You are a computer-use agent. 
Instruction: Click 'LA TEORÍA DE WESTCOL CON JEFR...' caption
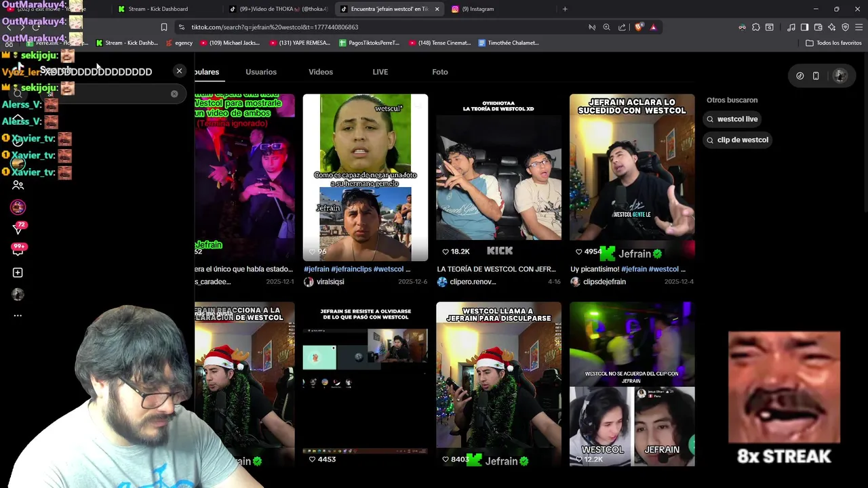click(496, 269)
